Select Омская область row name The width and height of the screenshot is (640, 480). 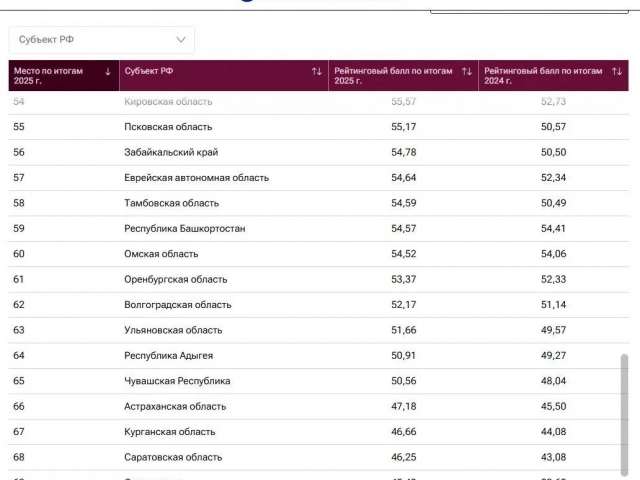pos(161,254)
